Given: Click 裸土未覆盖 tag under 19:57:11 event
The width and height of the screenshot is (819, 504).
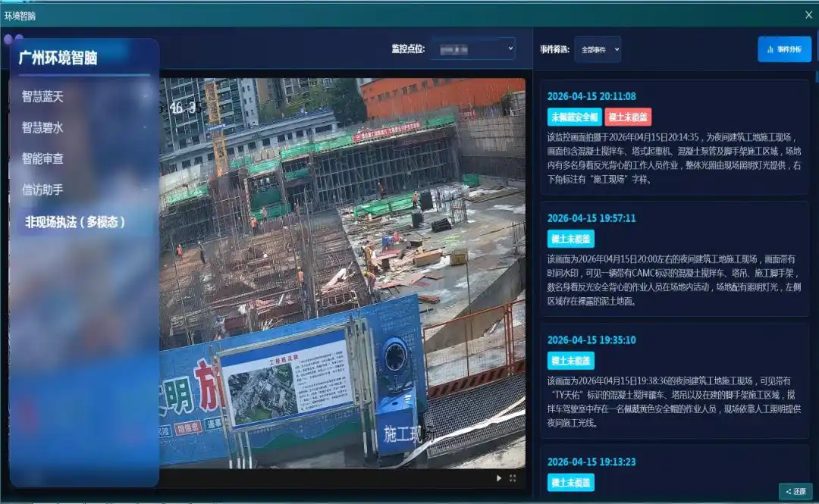Looking at the screenshot, I should tap(570, 239).
